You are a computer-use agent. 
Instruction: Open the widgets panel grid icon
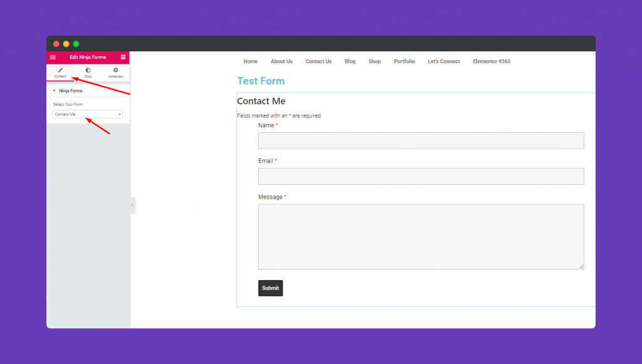coord(124,57)
